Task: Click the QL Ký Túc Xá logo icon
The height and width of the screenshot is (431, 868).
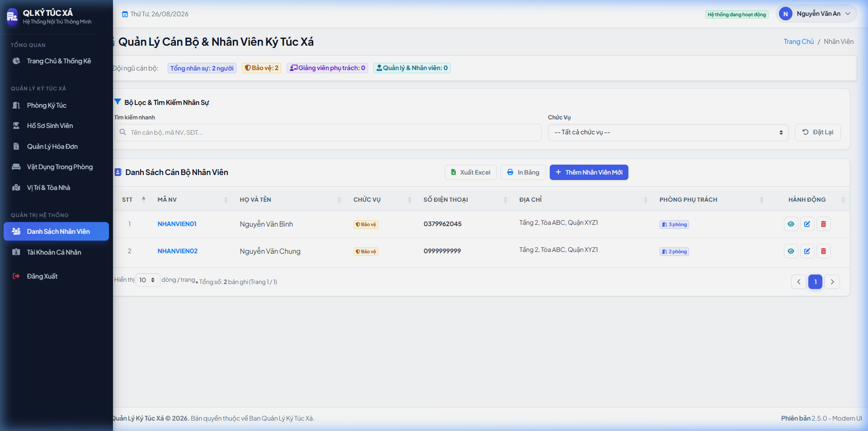Action: (x=12, y=17)
